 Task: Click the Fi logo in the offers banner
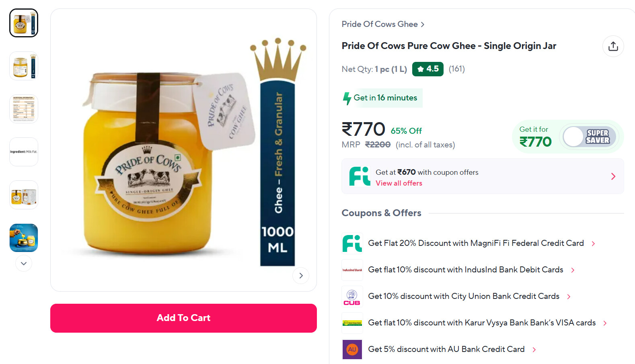(x=359, y=176)
